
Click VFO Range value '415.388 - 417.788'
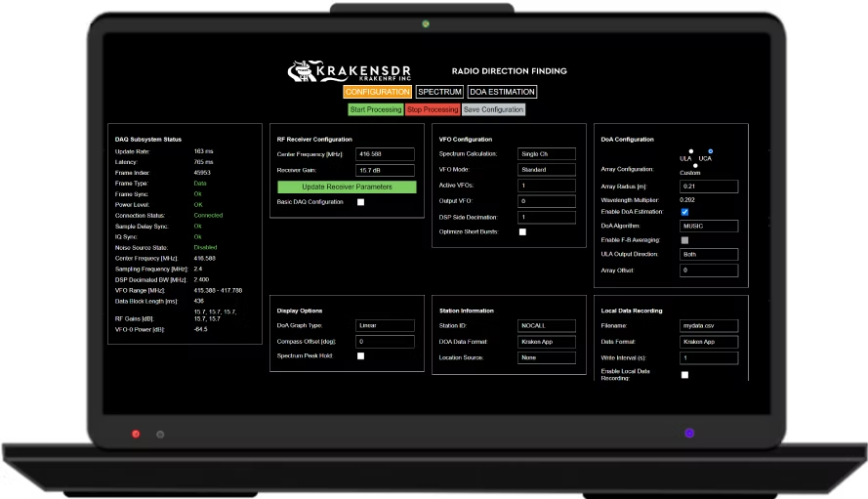(218, 290)
